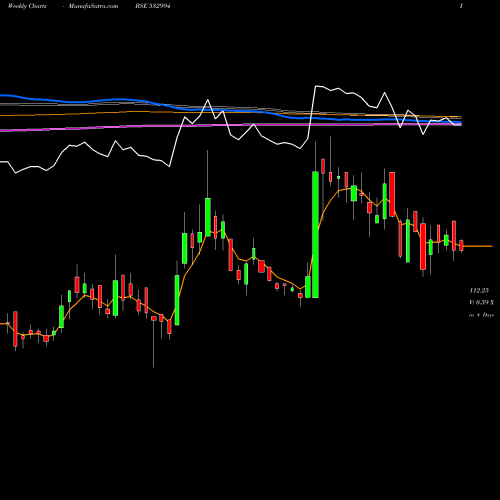Click the "BSE 532994" symbol text
The image size is (500, 500).
point(153,6)
